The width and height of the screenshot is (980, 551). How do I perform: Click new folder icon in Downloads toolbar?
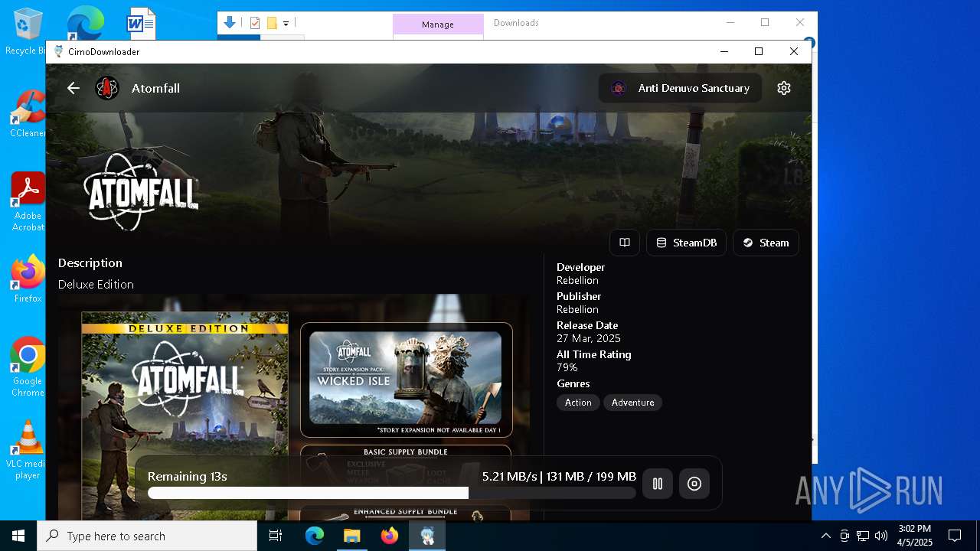(272, 23)
